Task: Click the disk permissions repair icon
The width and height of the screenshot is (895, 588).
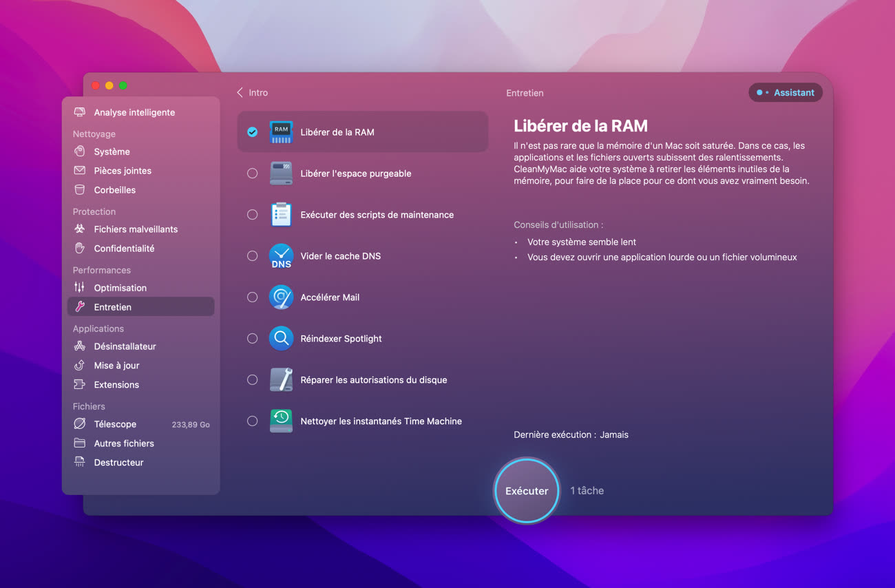Action: tap(281, 380)
